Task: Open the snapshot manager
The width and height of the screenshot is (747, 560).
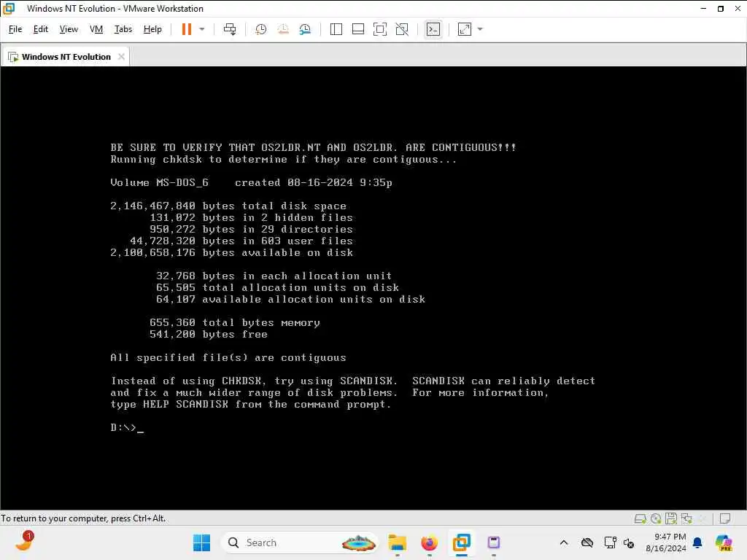Action: (x=305, y=29)
